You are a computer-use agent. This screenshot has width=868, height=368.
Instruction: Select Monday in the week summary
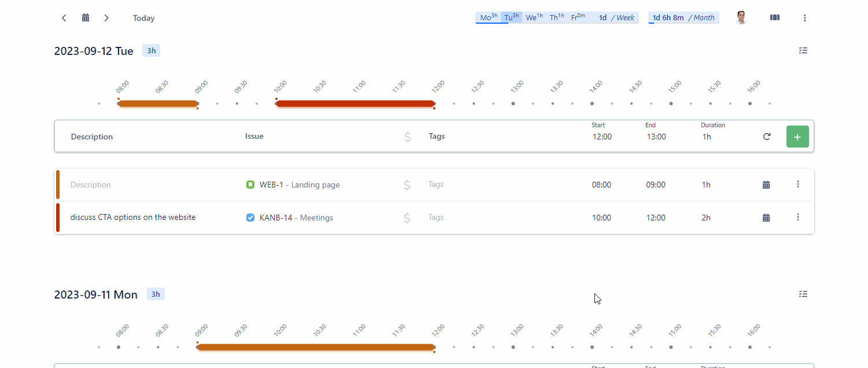point(488,18)
